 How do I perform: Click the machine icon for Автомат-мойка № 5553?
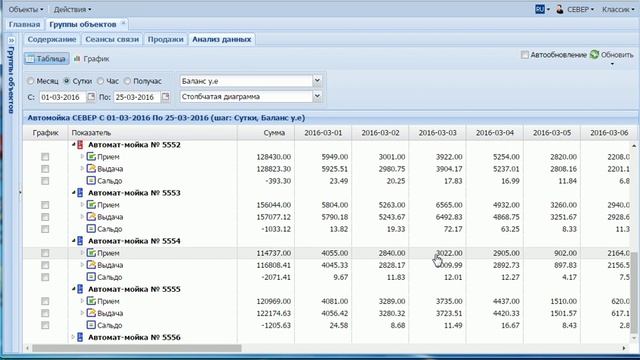80,193
